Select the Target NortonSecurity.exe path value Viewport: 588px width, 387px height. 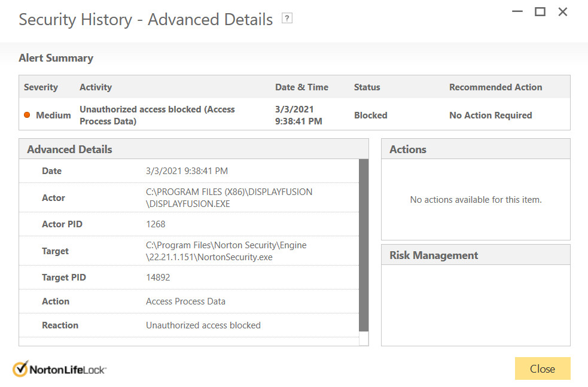[226, 251]
